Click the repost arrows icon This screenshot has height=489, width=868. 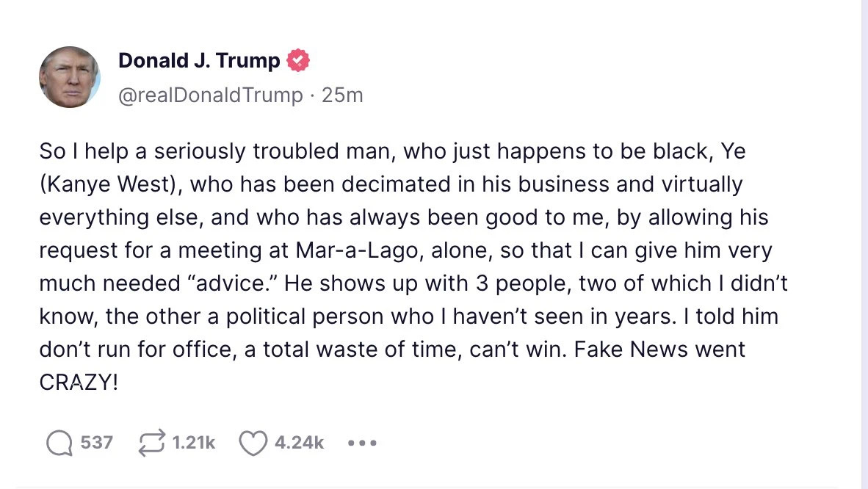coord(151,443)
